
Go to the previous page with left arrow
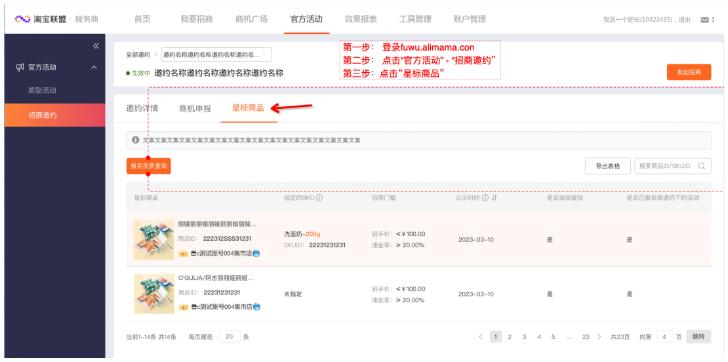481,336
